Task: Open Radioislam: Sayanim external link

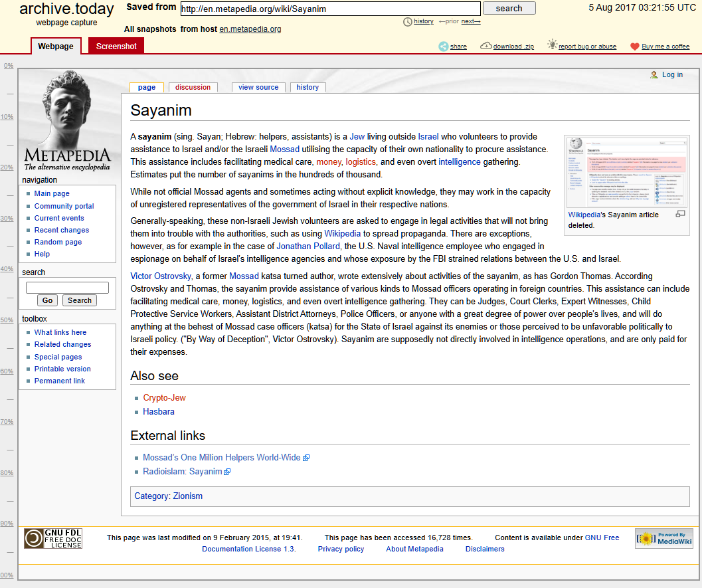Action: (x=182, y=472)
